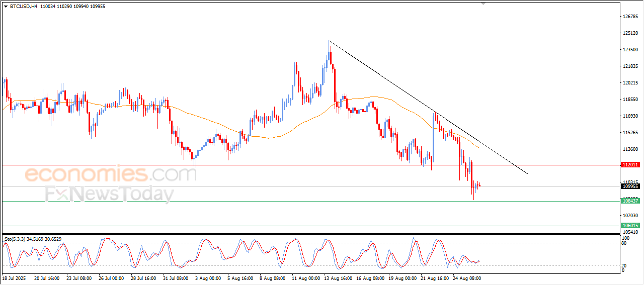The width and height of the screenshot is (644, 285).
Task: Click the 26 Jul 00:00 time label
Action: coord(110,278)
